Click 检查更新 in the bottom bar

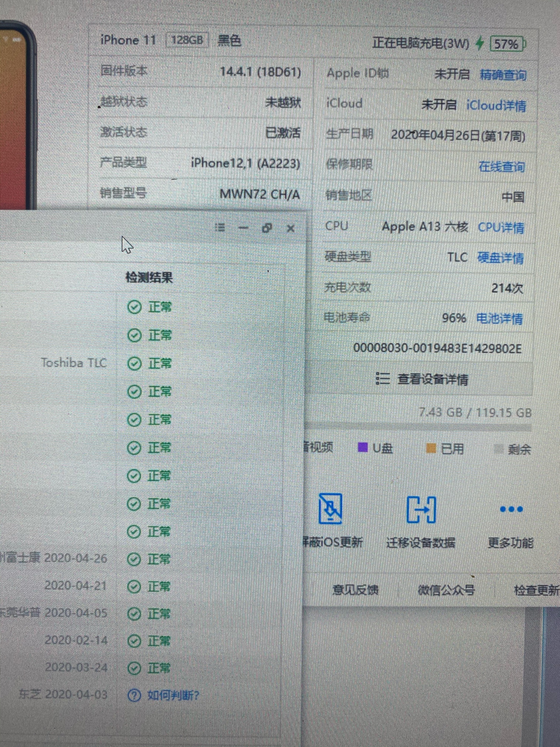[537, 590]
